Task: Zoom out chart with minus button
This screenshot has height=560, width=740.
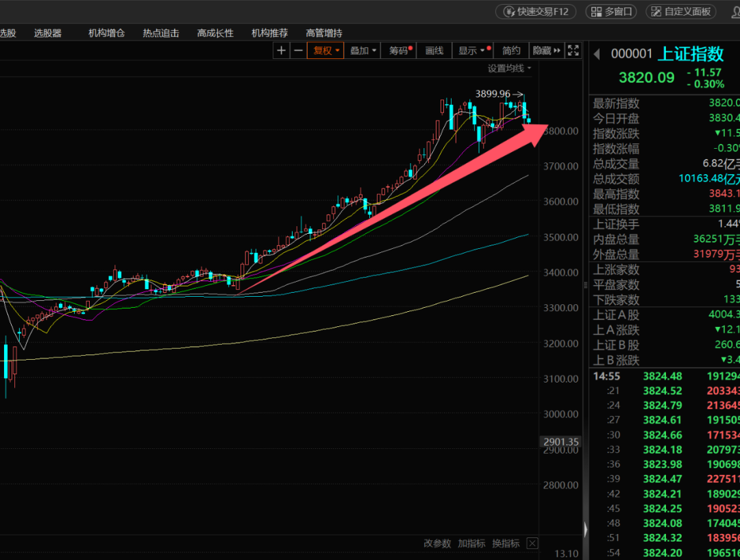Action: click(298, 50)
